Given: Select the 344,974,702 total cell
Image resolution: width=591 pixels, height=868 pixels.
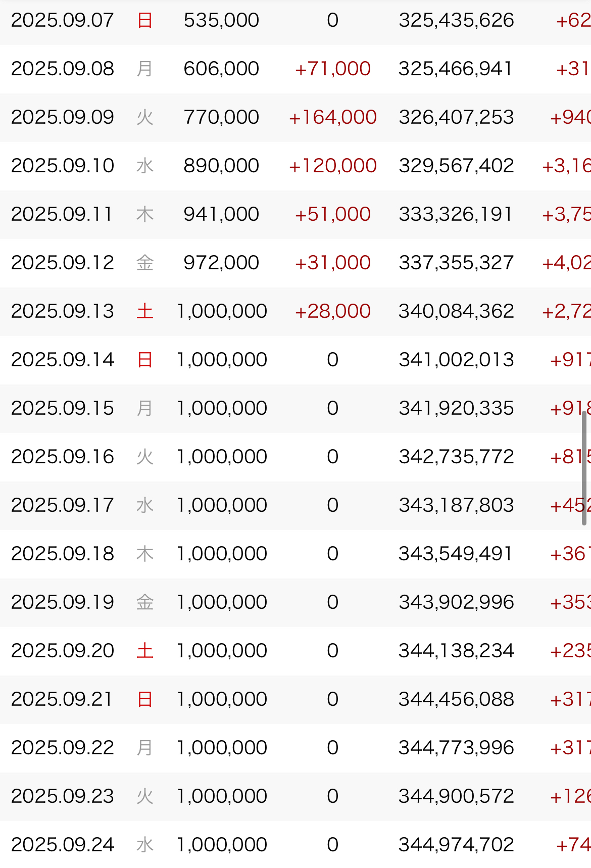Looking at the screenshot, I should 456,845.
